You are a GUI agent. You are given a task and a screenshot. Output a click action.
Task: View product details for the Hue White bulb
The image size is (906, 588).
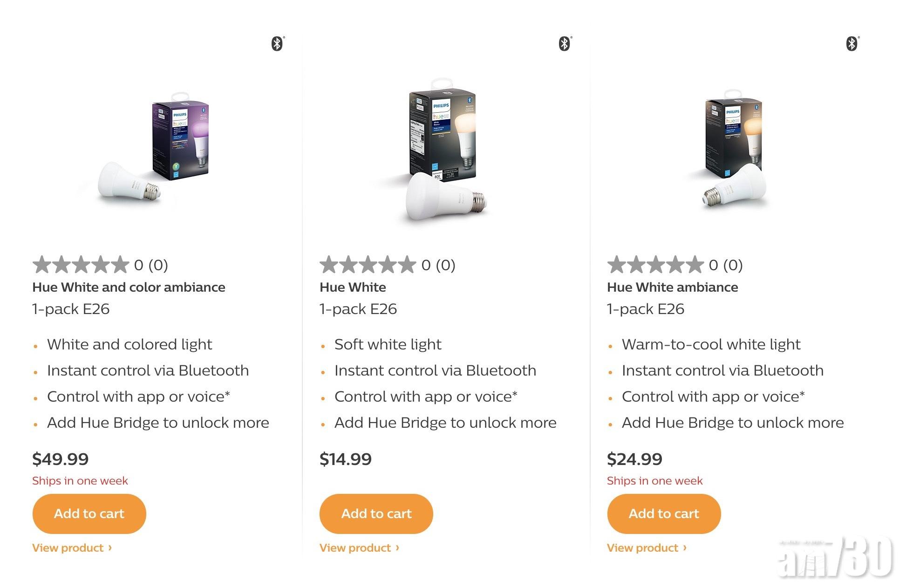(x=359, y=547)
